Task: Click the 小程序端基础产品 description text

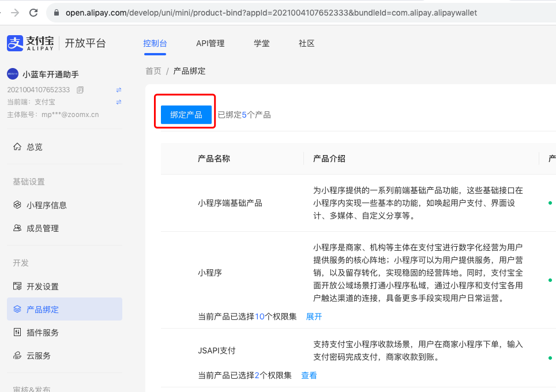Action: click(418, 203)
